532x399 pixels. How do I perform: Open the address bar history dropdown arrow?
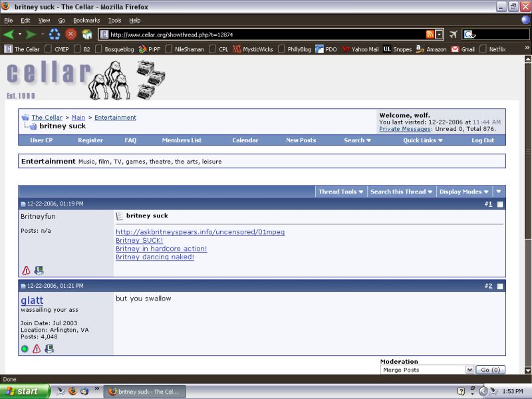[440, 35]
